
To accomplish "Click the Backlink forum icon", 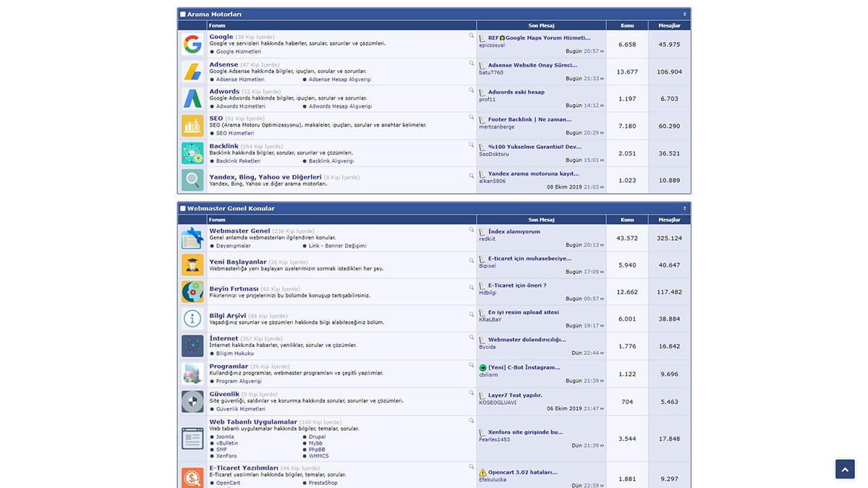I will 192,153.
